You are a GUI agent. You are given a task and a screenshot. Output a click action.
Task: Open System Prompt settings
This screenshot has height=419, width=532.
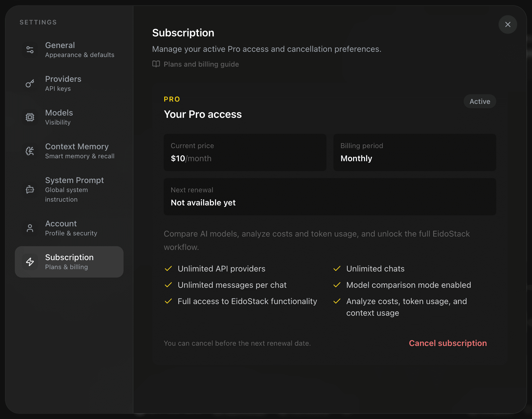click(69, 189)
